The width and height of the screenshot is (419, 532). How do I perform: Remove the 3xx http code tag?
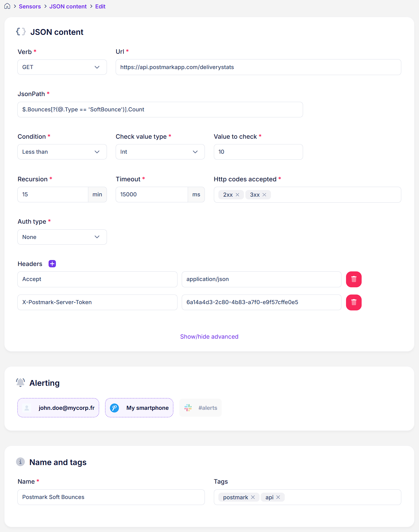[x=264, y=195]
